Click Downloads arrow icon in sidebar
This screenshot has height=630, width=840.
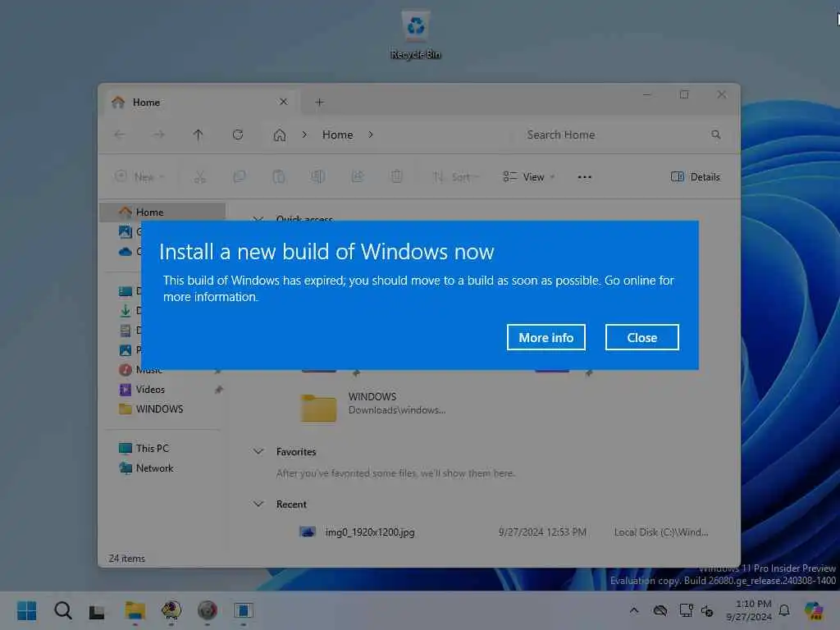tap(126, 310)
